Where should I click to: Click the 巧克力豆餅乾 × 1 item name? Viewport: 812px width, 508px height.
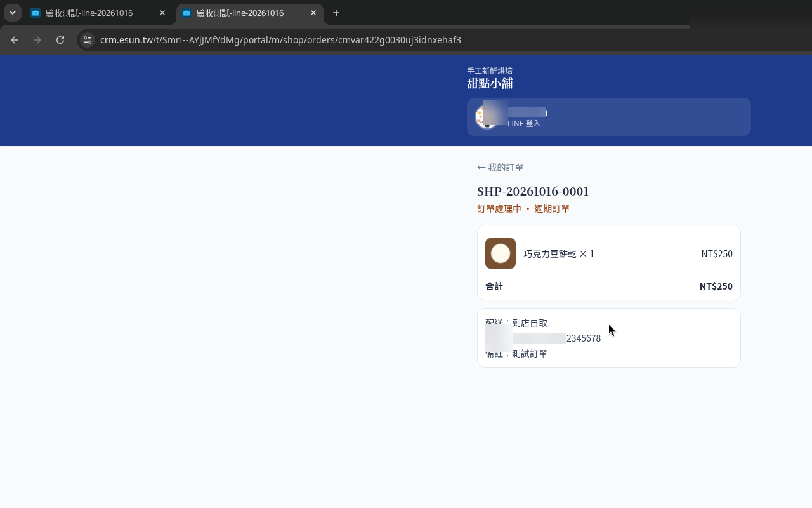[x=559, y=254]
